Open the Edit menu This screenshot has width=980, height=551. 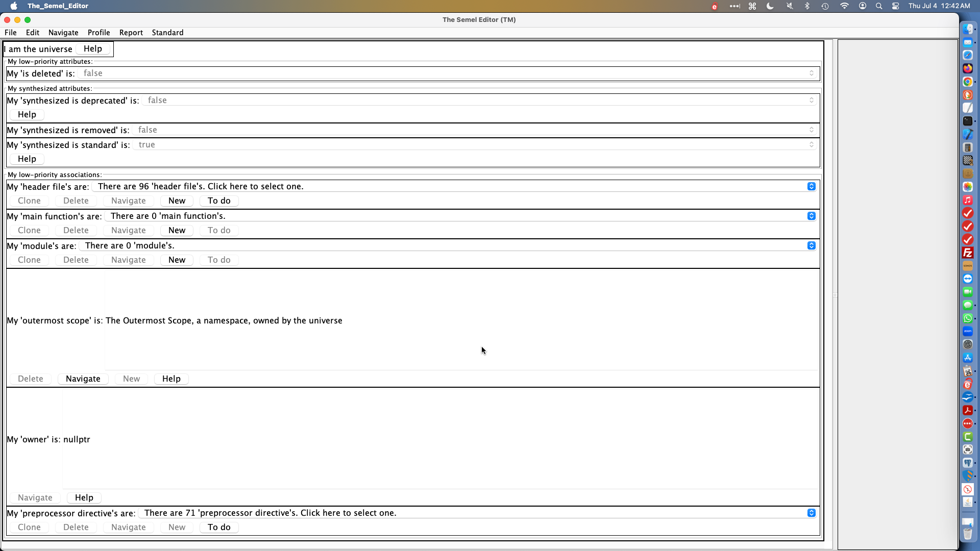(33, 33)
